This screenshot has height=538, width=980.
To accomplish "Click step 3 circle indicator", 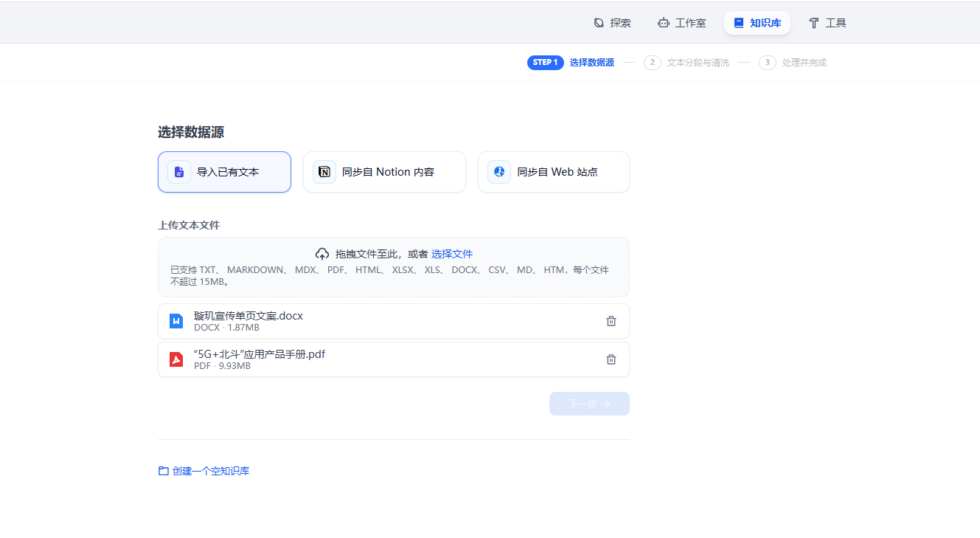I will point(768,63).
